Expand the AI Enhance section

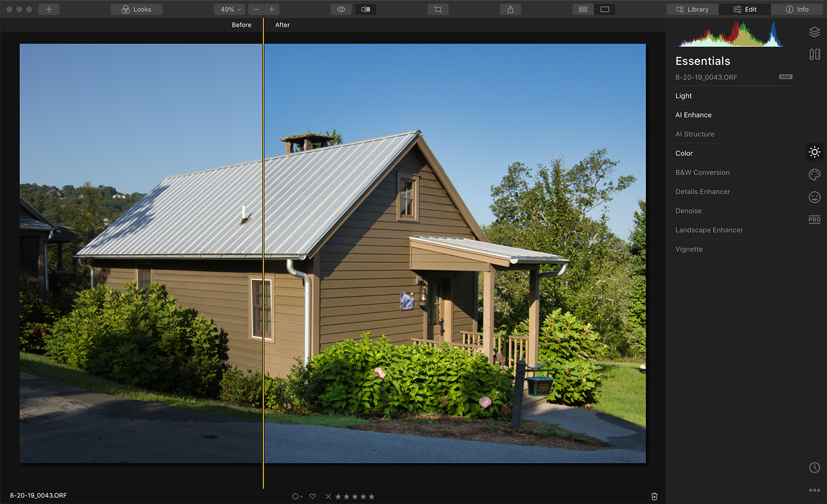[693, 115]
